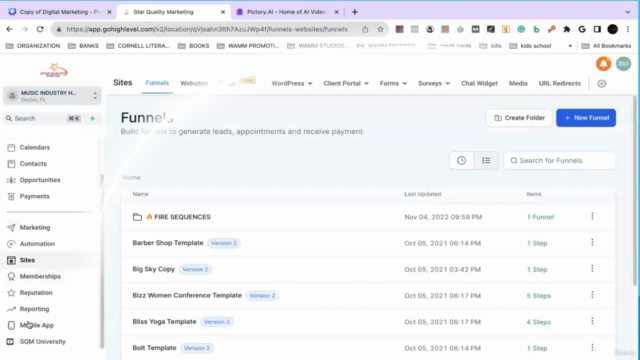Open options menu for FIRE SEQUENCES folder
The height and width of the screenshot is (360, 640).
[592, 216]
